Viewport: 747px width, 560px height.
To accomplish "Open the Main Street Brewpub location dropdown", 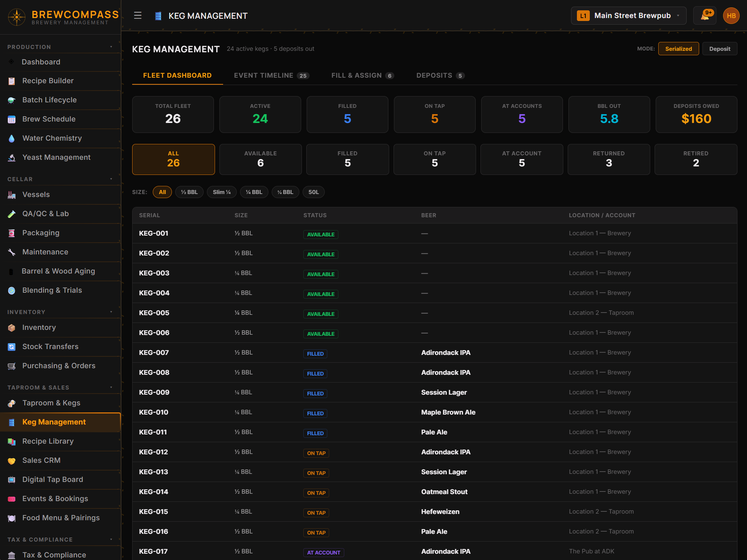I will coord(628,16).
